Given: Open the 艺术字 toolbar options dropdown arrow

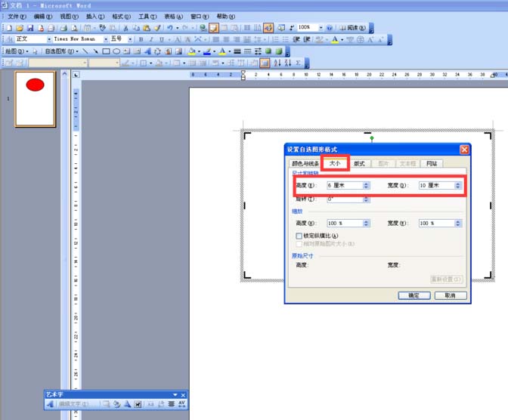Looking at the screenshot, I should [x=175, y=395].
